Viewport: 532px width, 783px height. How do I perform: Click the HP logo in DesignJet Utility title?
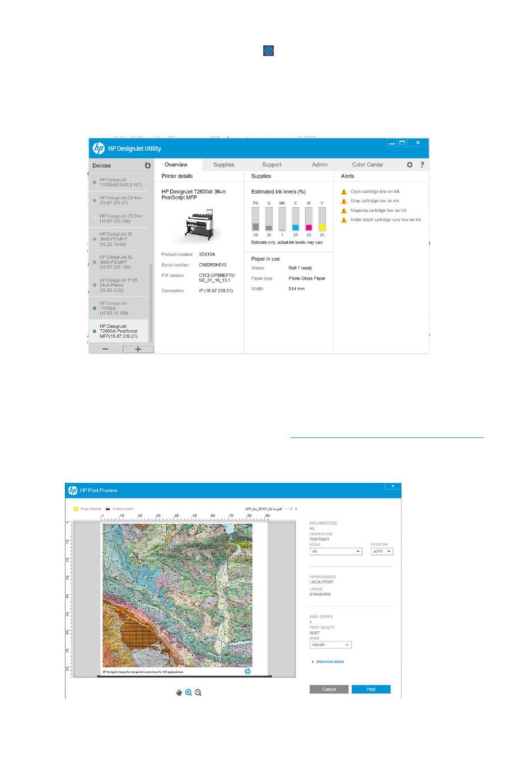pyautogui.click(x=99, y=148)
